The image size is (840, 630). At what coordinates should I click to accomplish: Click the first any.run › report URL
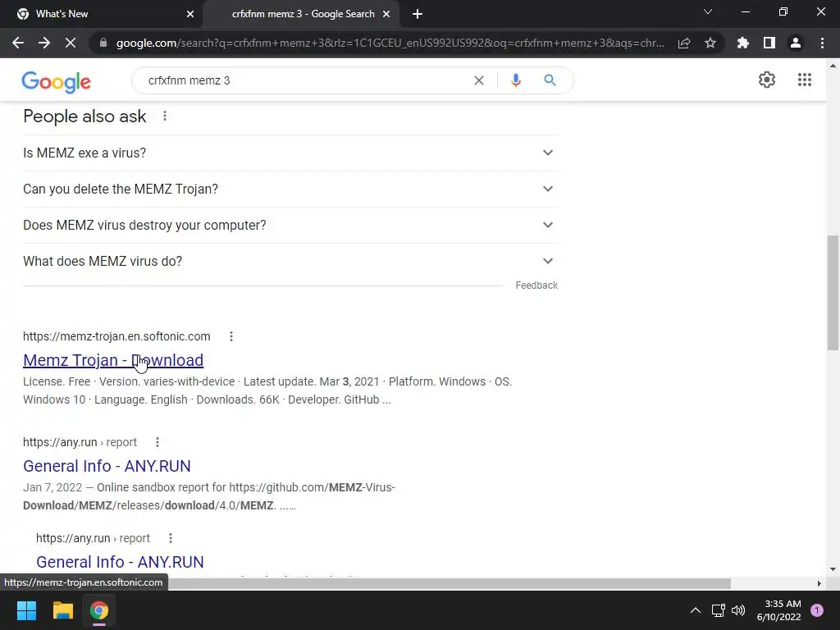[80, 442]
